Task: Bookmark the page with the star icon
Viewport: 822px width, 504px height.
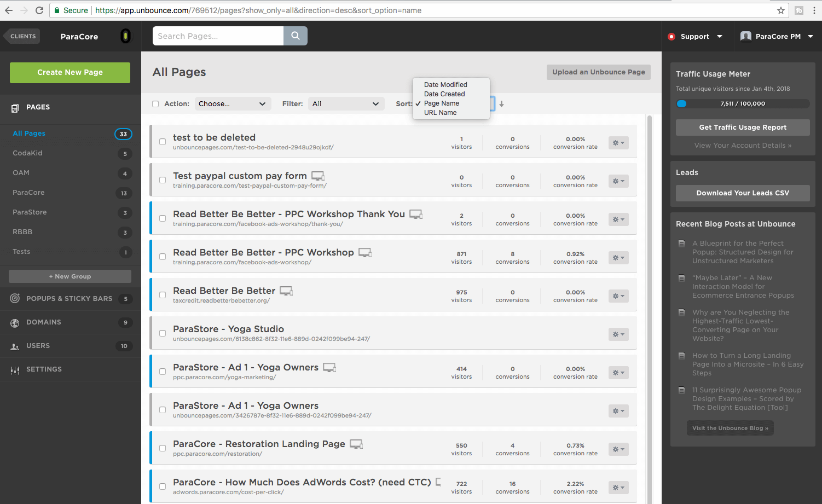Action: pos(781,10)
